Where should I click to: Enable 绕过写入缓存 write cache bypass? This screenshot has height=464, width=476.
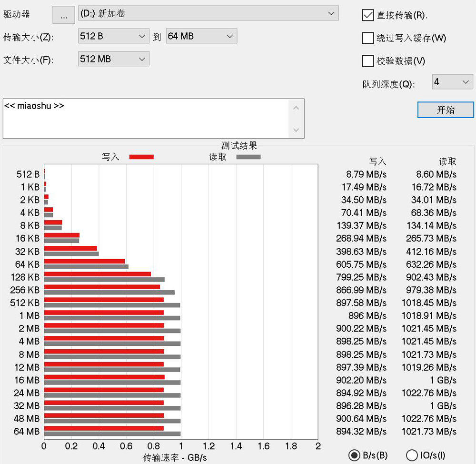pyautogui.click(x=367, y=39)
